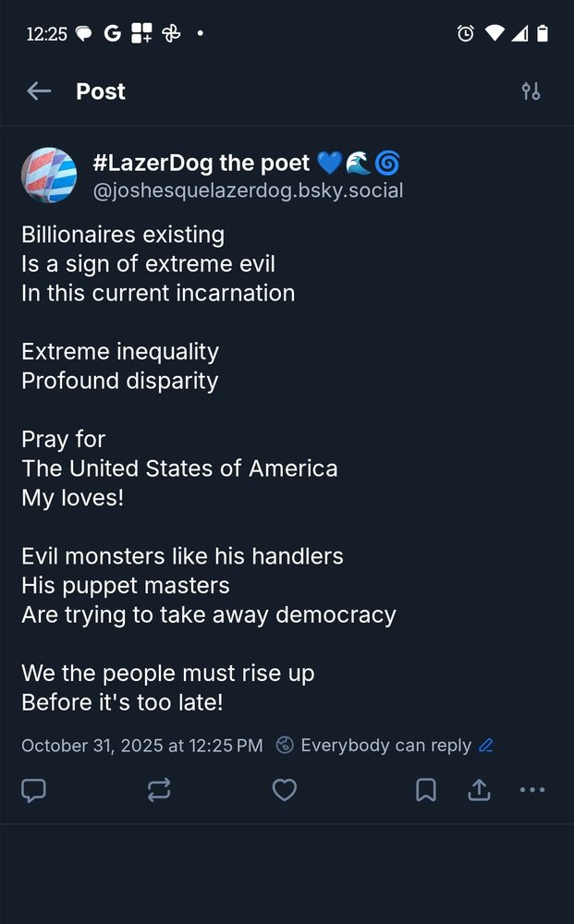Image resolution: width=574 pixels, height=924 pixels.
Task: Open #LazerDog the poet display name
Action: tap(202, 164)
